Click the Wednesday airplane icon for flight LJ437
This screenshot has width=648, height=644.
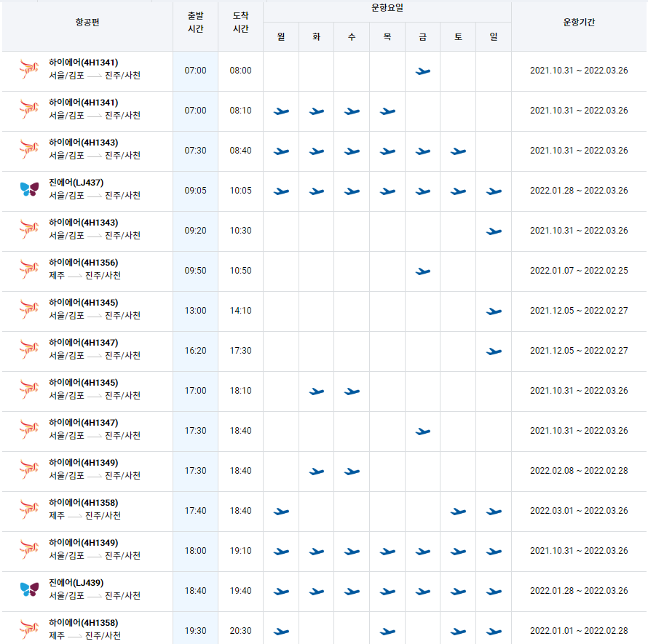[x=352, y=190]
